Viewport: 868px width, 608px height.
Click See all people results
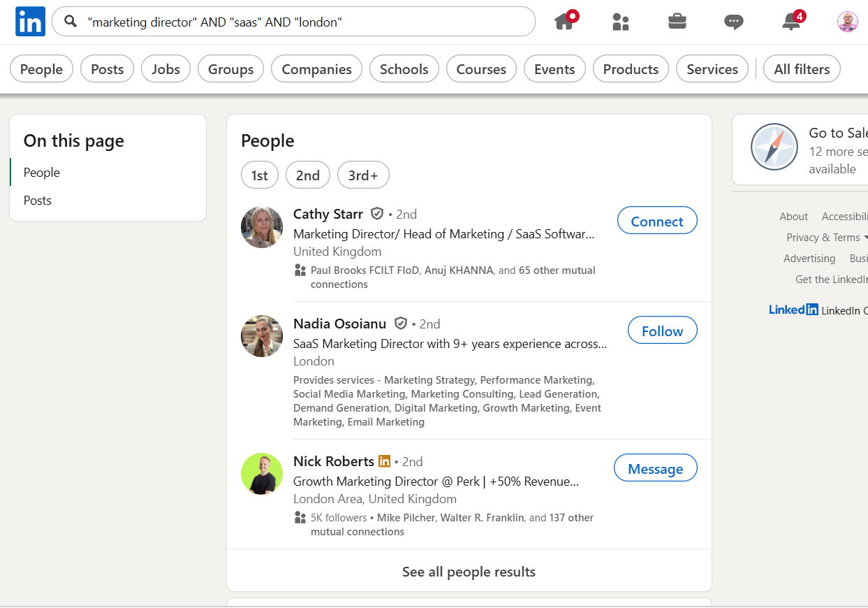coord(469,571)
